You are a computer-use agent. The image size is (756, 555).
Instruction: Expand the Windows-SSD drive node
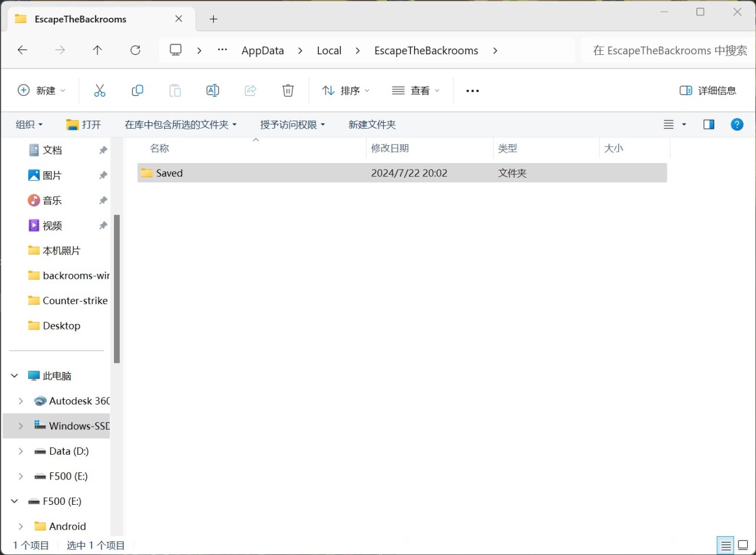(x=21, y=426)
